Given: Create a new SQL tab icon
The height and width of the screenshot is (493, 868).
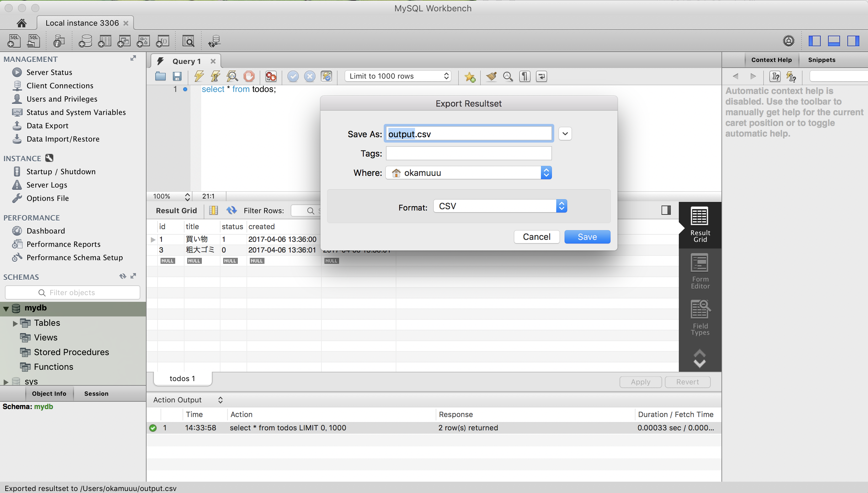Looking at the screenshot, I should [x=14, y=41].
